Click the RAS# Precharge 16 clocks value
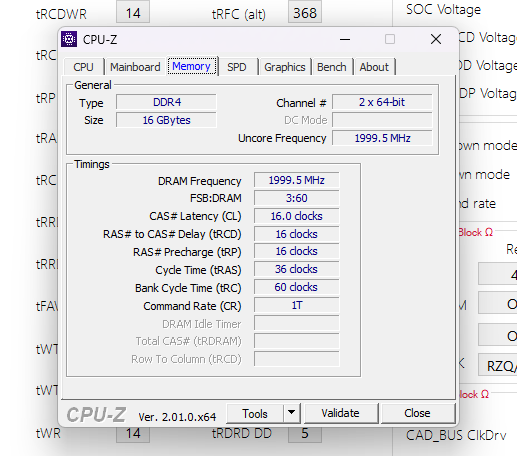 [296, 251]
